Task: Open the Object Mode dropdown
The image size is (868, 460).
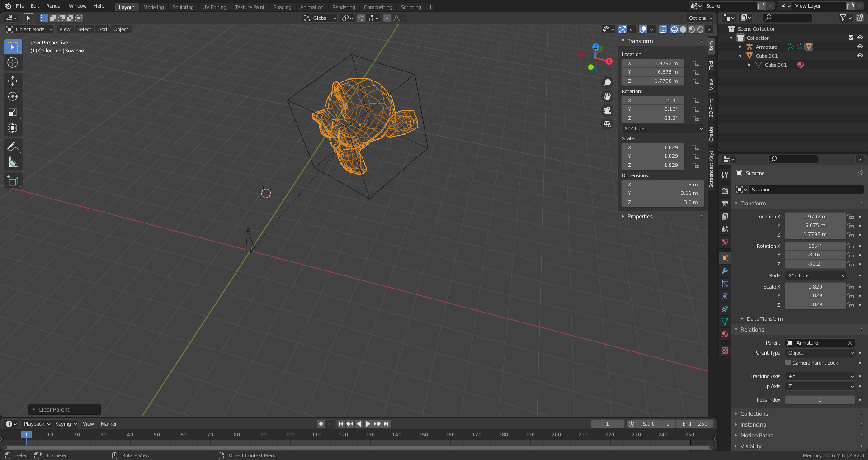Action: pos(29,29)
